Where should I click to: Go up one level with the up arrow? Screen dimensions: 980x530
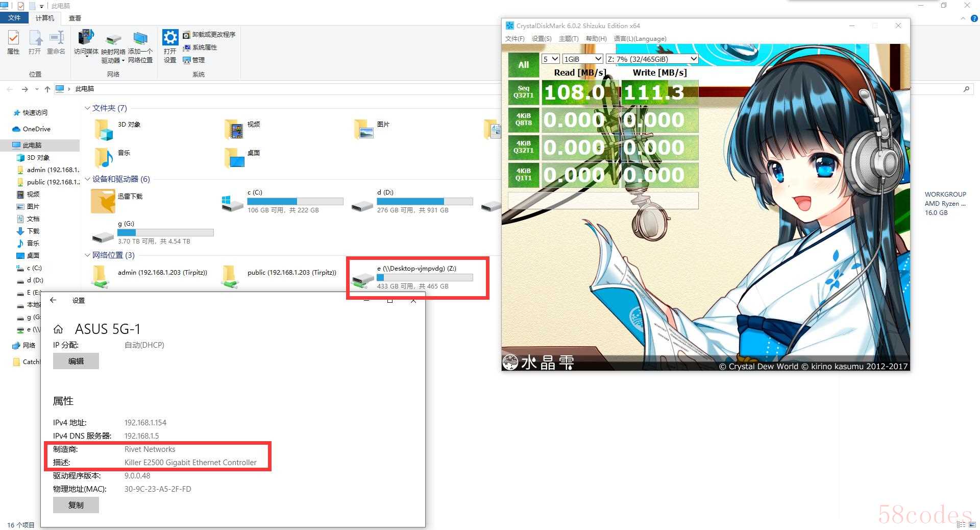[47, 89]
